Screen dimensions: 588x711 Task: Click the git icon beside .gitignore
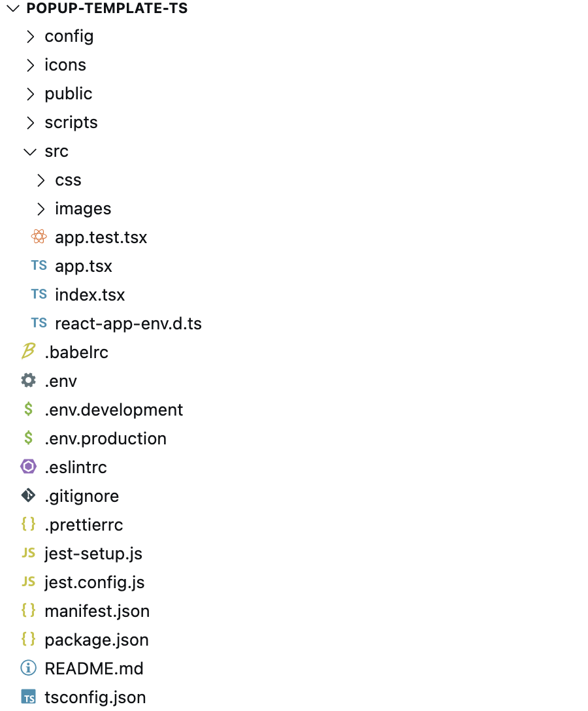(x=28, y=495)
